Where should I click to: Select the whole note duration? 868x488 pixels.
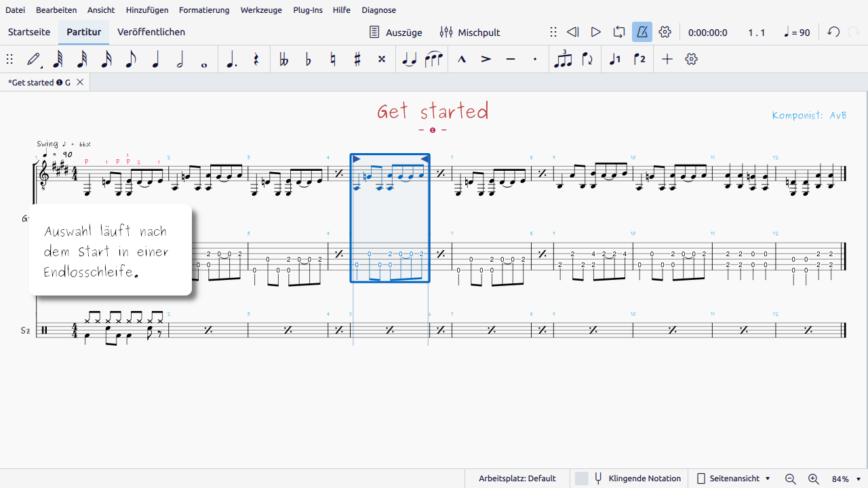click(x=204, y=60)
